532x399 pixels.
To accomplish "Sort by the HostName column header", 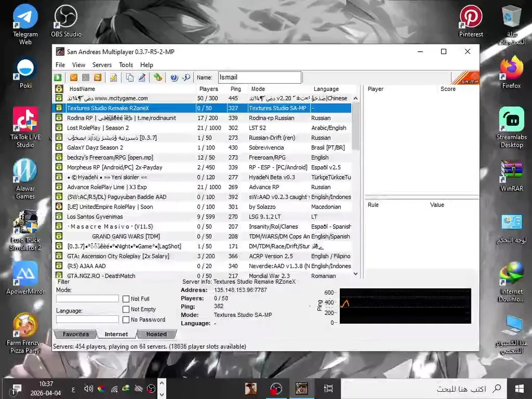I will pos(130,89).
